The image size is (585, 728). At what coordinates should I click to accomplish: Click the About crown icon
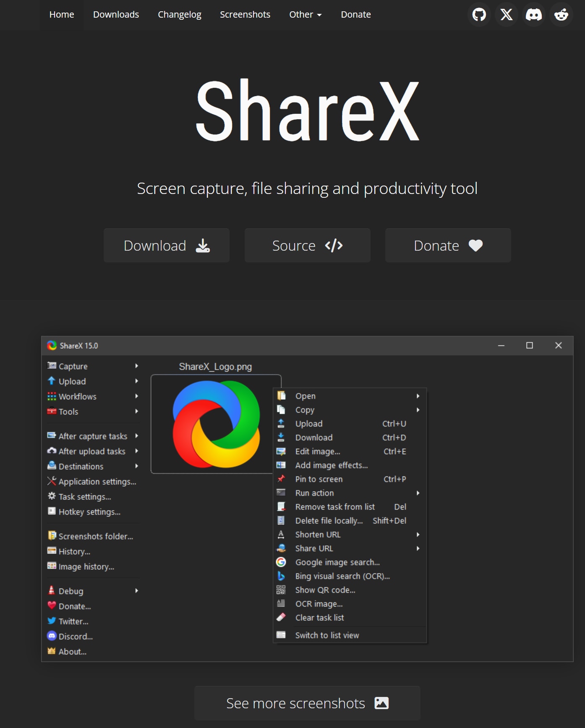(x=52, y=651)
